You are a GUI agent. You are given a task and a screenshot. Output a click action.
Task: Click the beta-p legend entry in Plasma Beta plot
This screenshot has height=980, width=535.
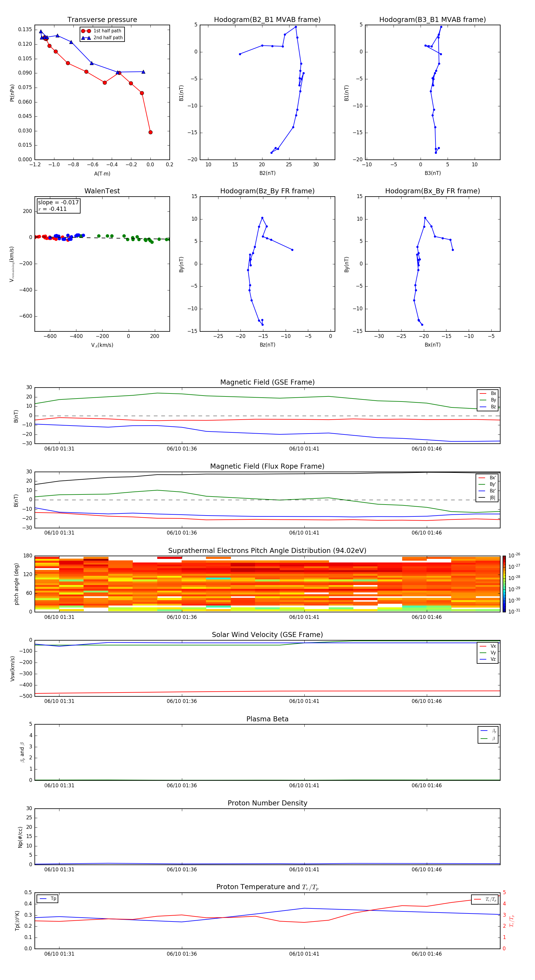tap(488, 731)
